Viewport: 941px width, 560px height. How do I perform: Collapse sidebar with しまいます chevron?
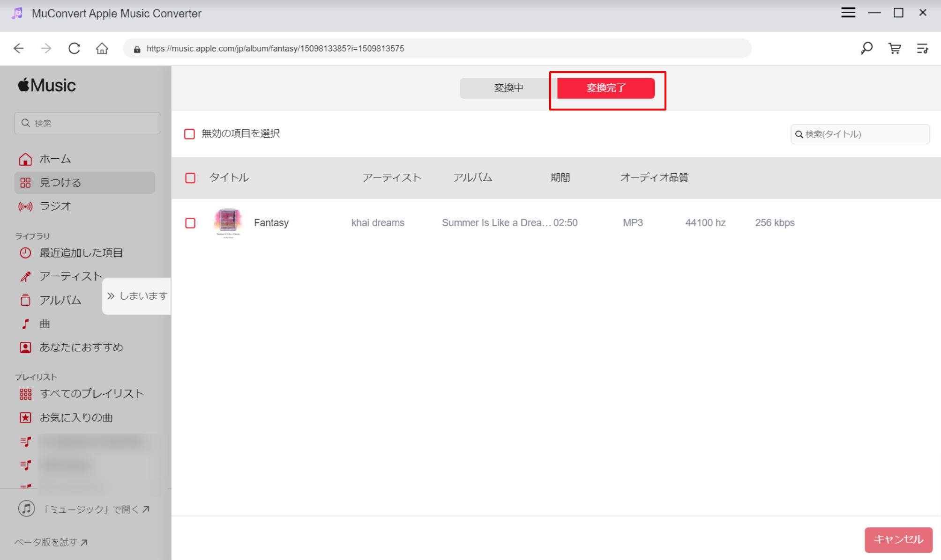tap(111, 296)
